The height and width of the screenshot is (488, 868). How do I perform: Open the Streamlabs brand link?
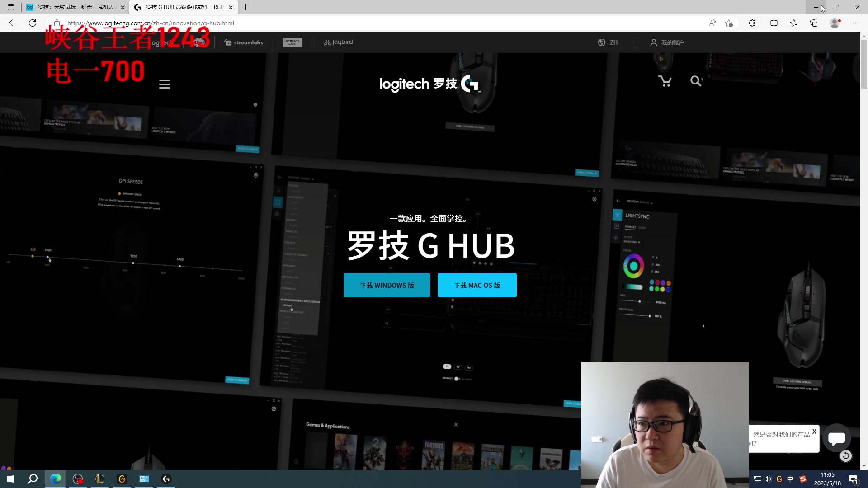pyautogui.click(x=244, y=42)
